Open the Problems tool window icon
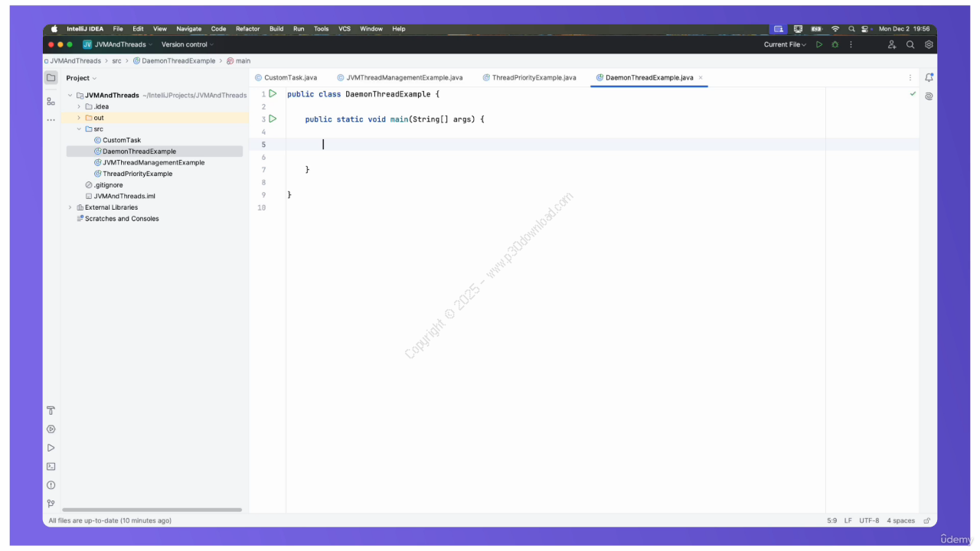The image size is (980, 551). [51, 485]
